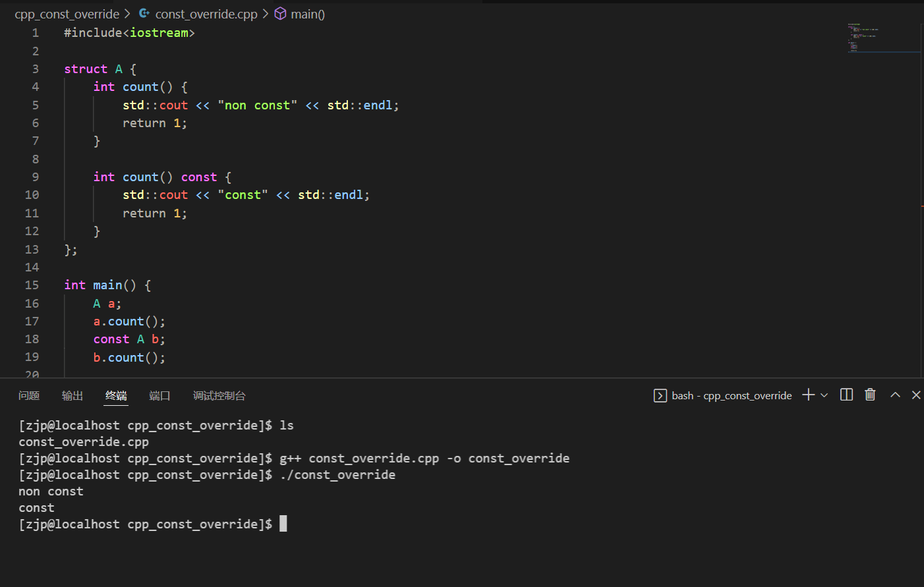The width and height of the screenshot is (924, 587).
Task: Click the "ls" command in terminal
Action: (287, 426)
